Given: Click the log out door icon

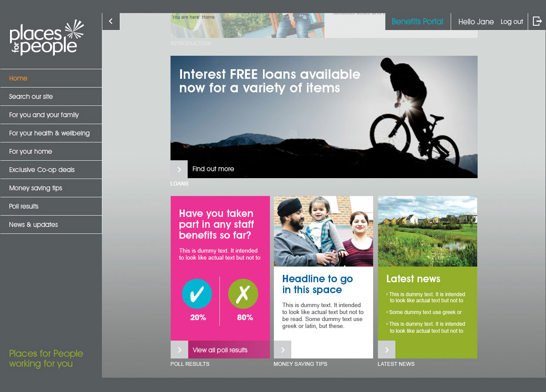Looking at the screenshot, I should (537, 21).
